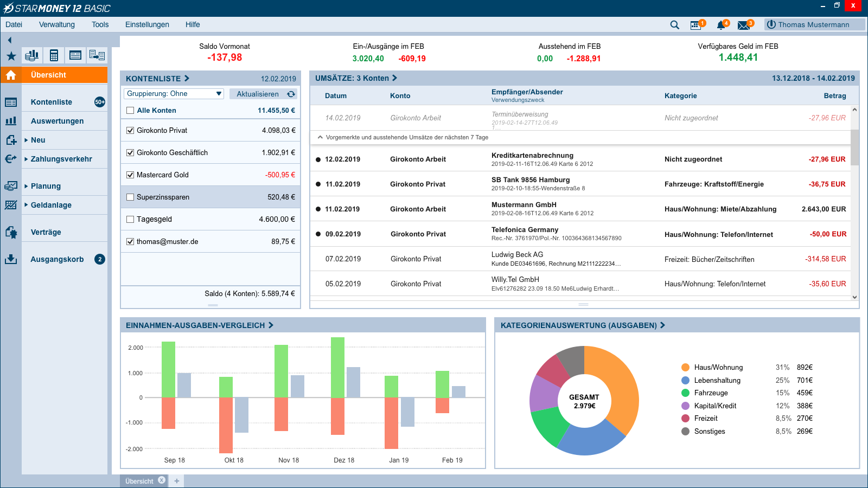This screenshot has width=868, height=488.
Task: Close the Übersicht bottom tab
Action: click(x=162, y=480)
